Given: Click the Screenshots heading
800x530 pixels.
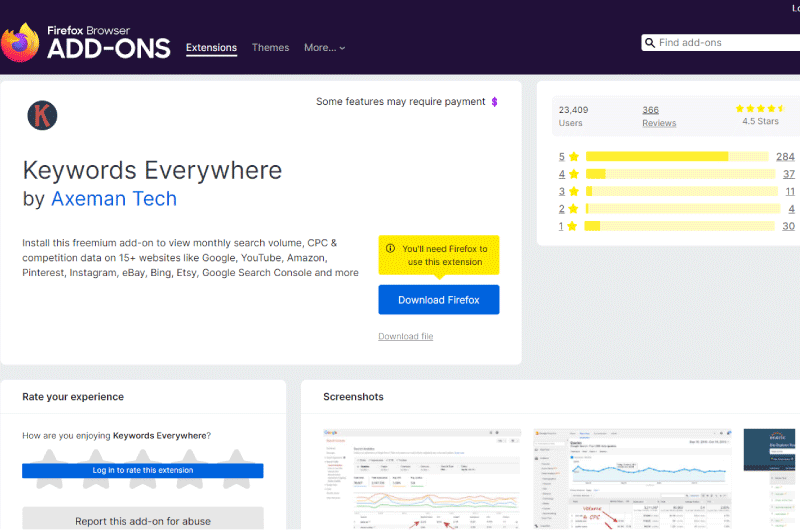Looking at the screenshot, I should click(x=353, y=397).
